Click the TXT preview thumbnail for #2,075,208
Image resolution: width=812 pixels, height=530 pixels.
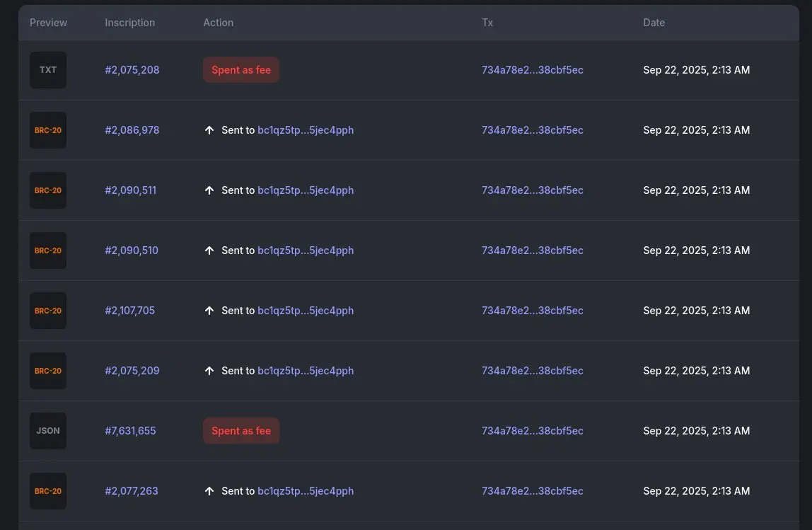48,70
